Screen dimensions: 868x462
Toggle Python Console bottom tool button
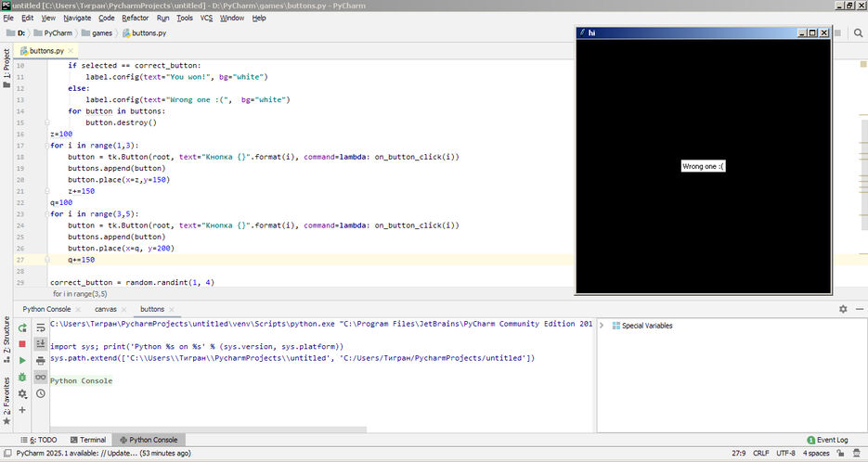pyautogui.click(x=149, y=440)
